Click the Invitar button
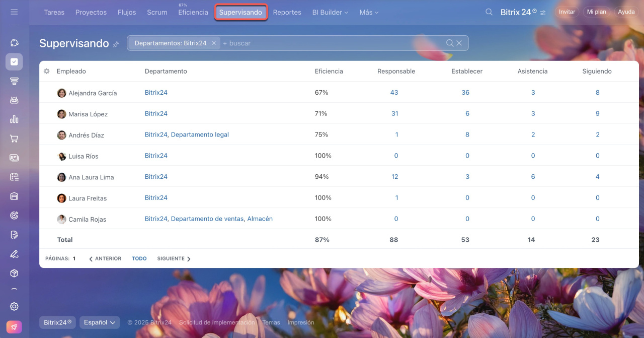Screen dimensions: 644x338 (567, 12)
